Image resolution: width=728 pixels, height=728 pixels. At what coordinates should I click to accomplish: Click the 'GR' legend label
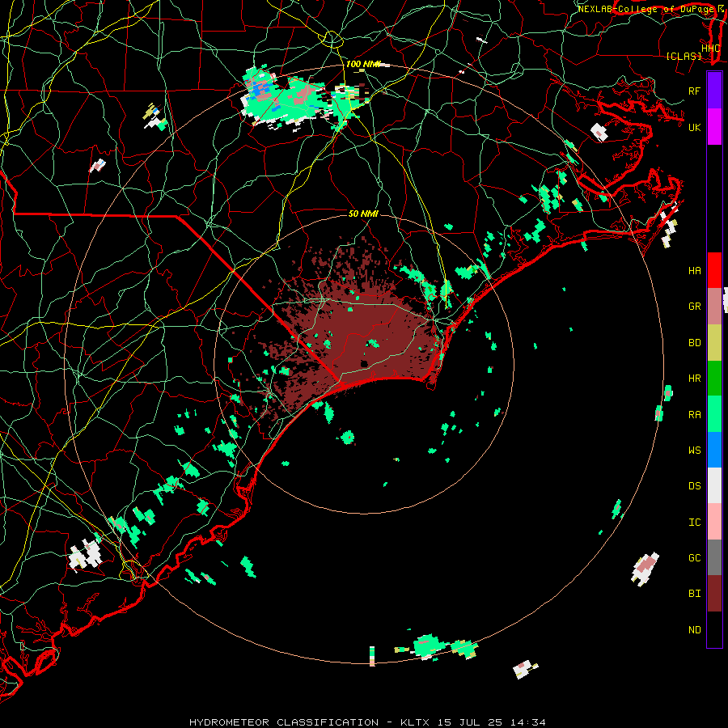pyautogui.click(x=694, y=307)
